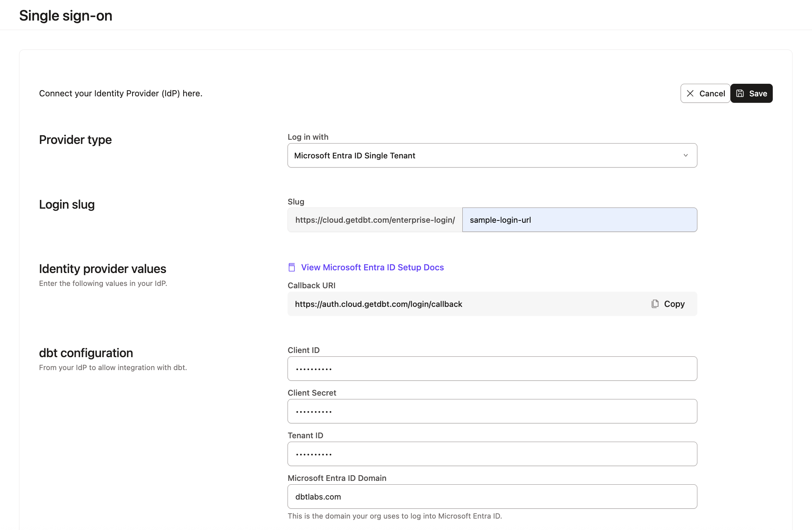Open the Microsoft Entra ID Setup Docs
The width and height of the screenshot is (812, 530).
tap(372, 267)
